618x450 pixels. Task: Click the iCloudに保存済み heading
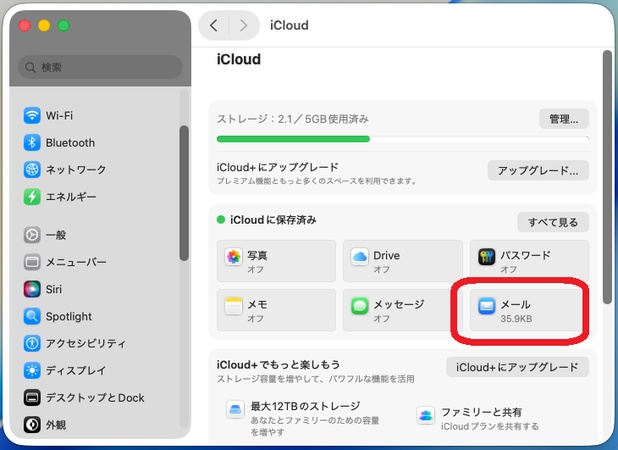tap(273, 220)
